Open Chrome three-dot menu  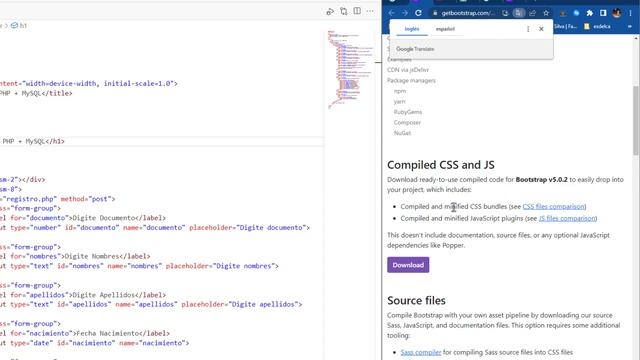[x=630, y=13]
